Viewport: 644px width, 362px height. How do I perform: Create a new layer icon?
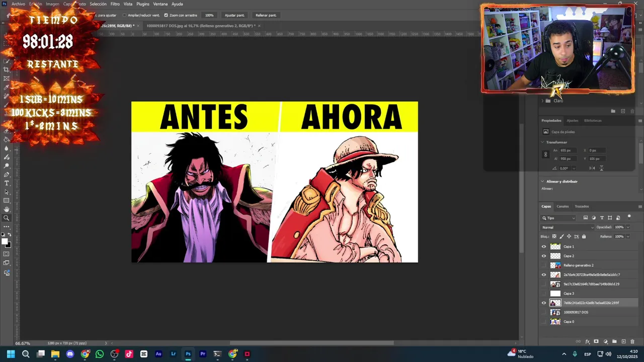click(x=623, y=341)
